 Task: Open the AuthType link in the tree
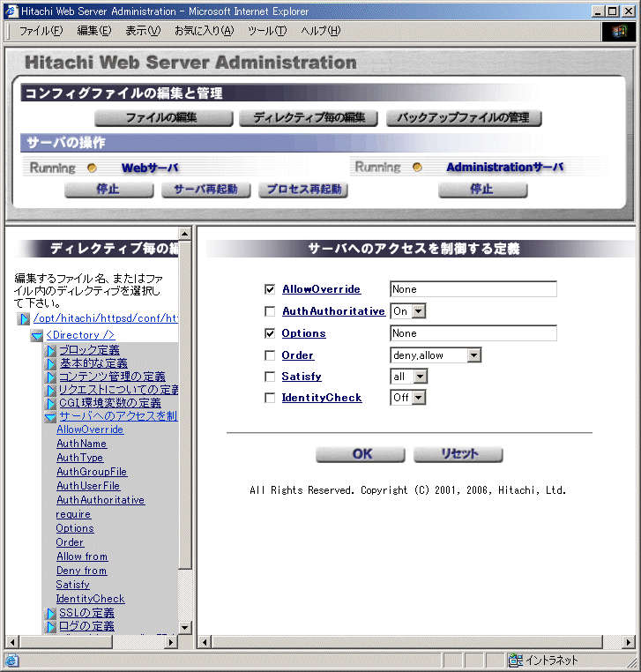pos(79,459)
